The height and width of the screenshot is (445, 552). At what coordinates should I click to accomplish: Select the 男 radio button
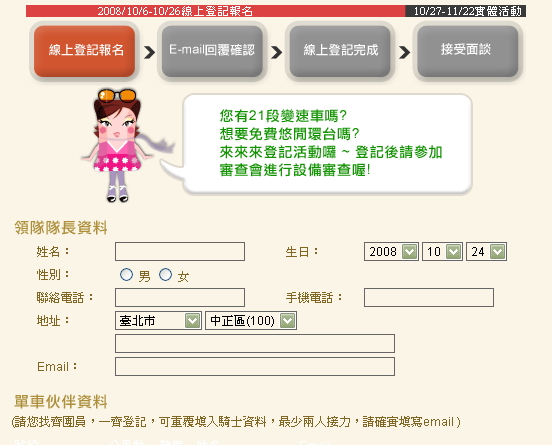(126, 275)
